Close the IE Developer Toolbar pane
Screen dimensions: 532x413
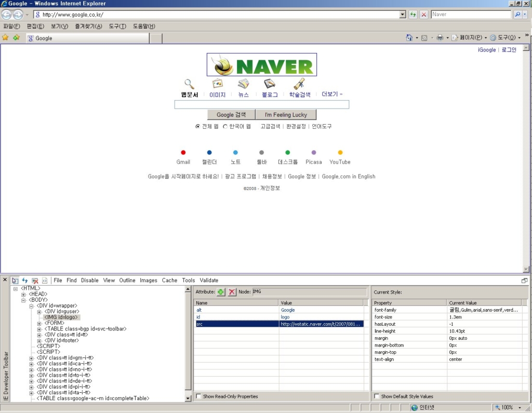tap(5, 279)
